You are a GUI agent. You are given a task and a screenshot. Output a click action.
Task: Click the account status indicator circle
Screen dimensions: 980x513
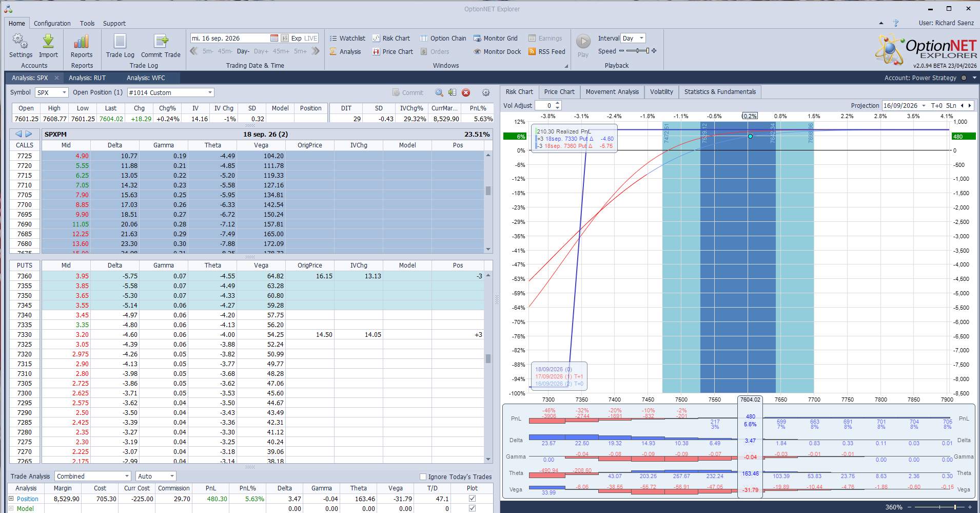pyautogui.click(x=964, y=78)
